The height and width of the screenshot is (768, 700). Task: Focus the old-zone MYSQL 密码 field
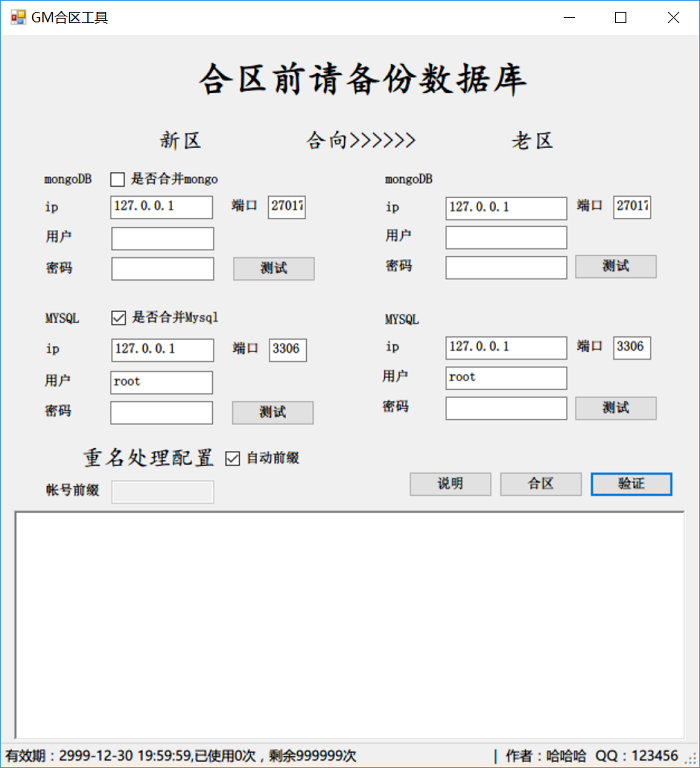point(507,408)
